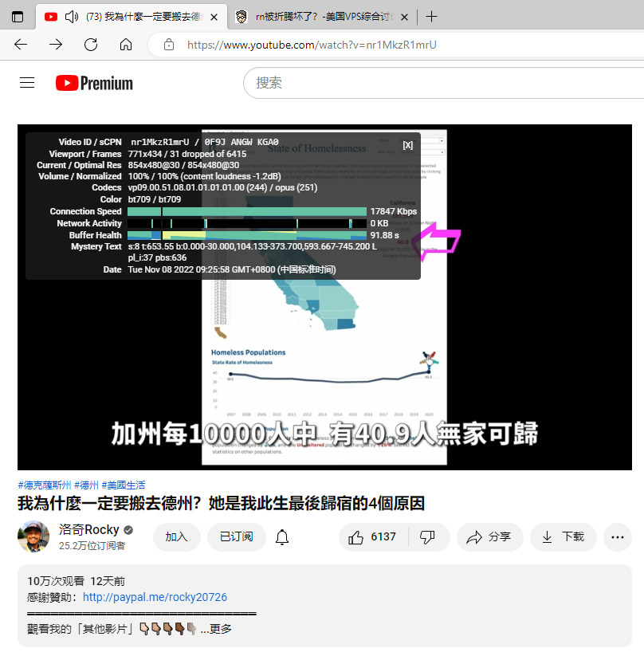
Task: Close the YouTube video tab
Action: [214, 18]
